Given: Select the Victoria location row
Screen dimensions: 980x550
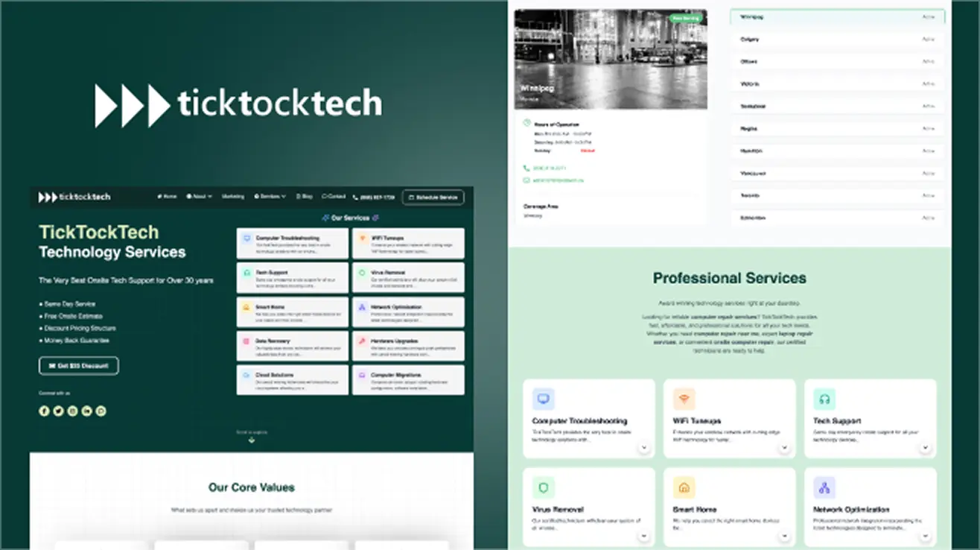Looking at the screenshot, I should [838, 83].
